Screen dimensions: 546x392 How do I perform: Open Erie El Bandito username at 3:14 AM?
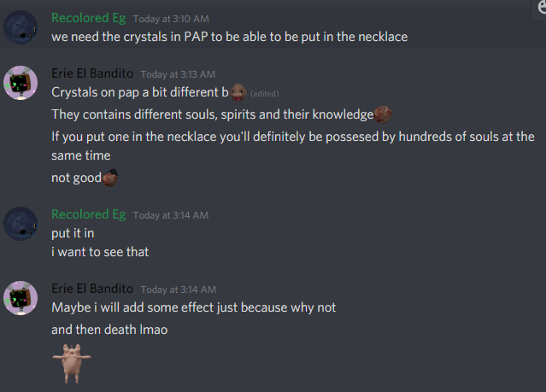[92, 289]
